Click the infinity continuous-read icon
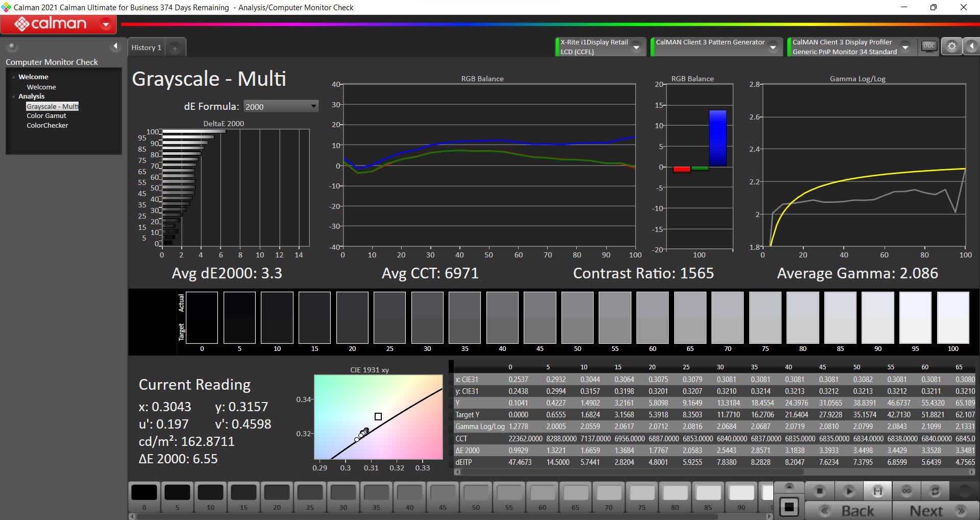The image size is (980, 520). (x=906, y=491)
